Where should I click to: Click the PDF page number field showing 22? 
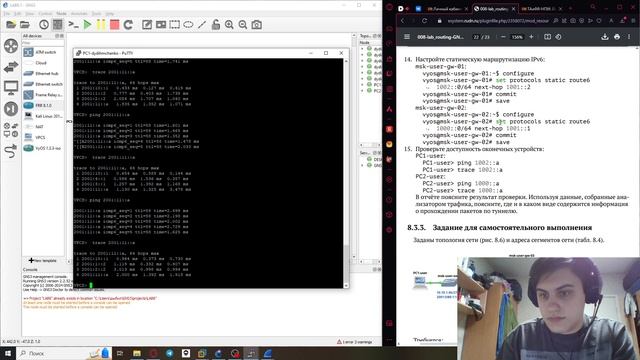tap(476, 37)
